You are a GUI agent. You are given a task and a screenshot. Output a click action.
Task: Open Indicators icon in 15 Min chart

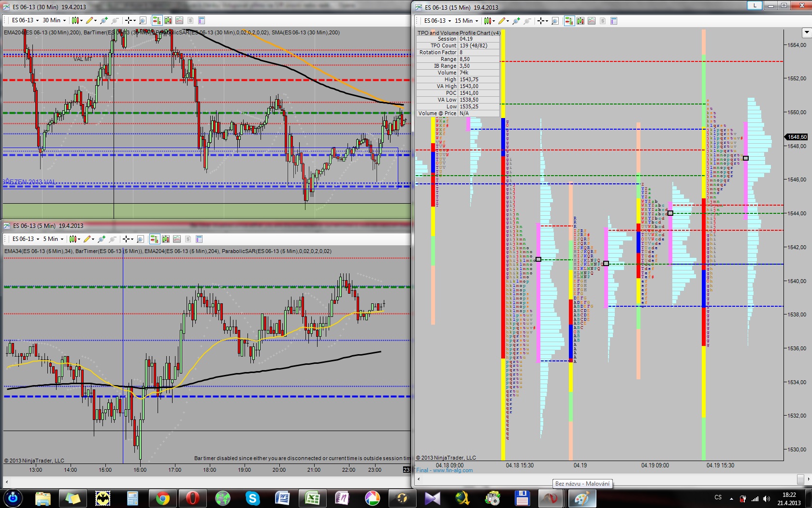(592, 21)
